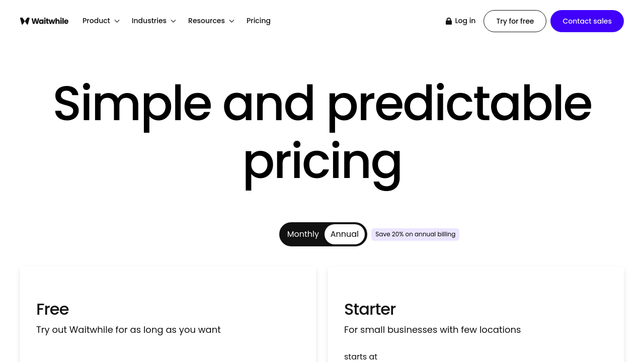The width and height of the screenshot is (644, 362).
Task: Select the Starter plan heading
Action: pos(370,309)
